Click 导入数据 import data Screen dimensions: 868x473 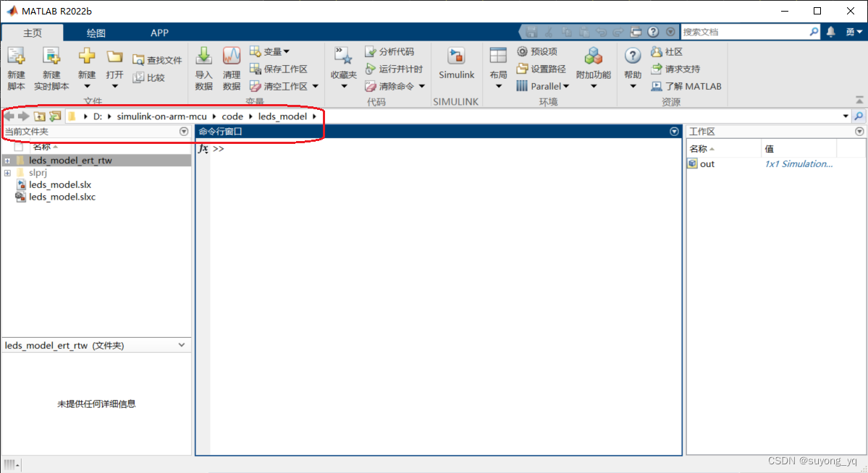(203, 69)
